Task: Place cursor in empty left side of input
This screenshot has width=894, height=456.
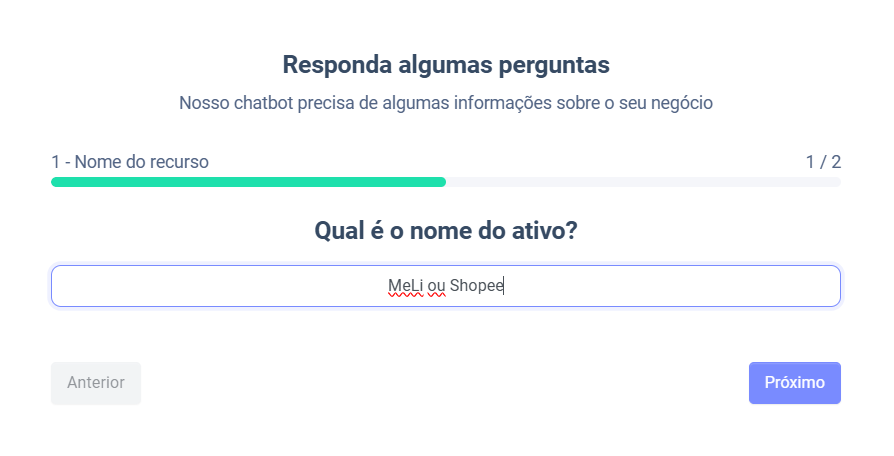Action: [x=200, y=286]
